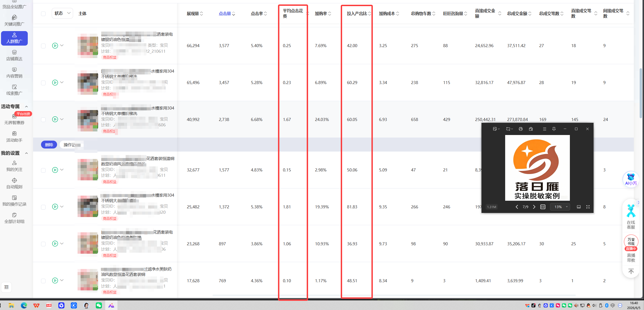Toggle actual size 1:1 in viewer

pos(543,207)
